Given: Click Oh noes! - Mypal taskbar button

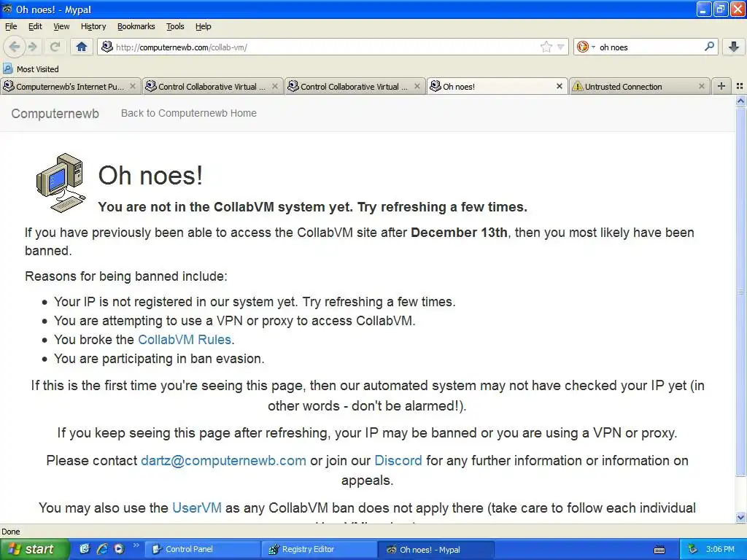Looking at the screenshot, I should coord(436,549).
